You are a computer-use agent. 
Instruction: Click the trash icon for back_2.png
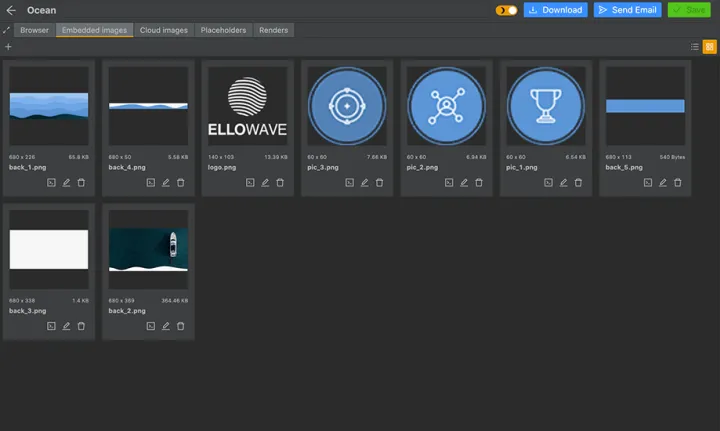click(x=180, y=326)
